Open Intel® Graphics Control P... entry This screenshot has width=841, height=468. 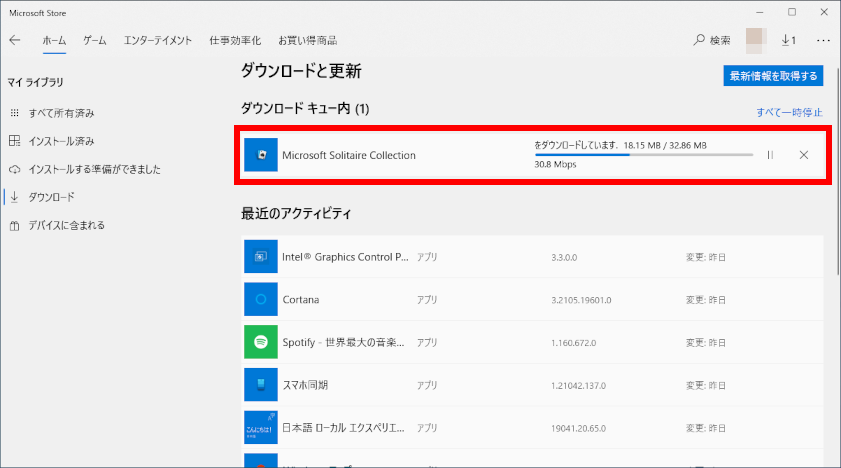click(x=345, y=257)
